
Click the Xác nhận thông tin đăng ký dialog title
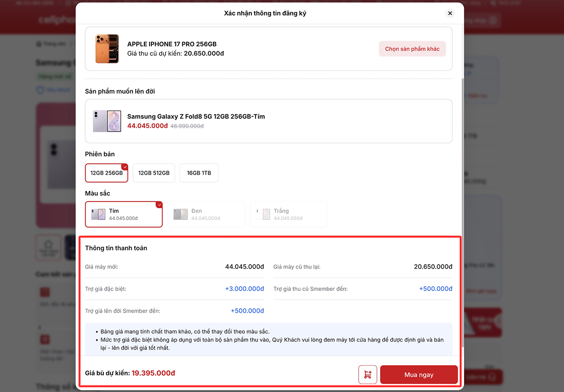tap(265, 13)
